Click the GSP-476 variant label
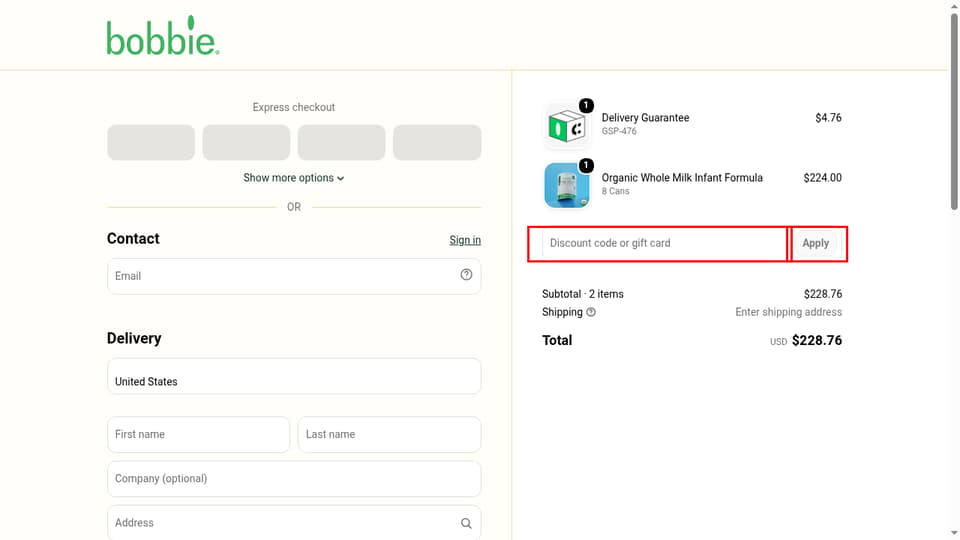Screen dimensions: 960x540 click(x=619, y=131)
